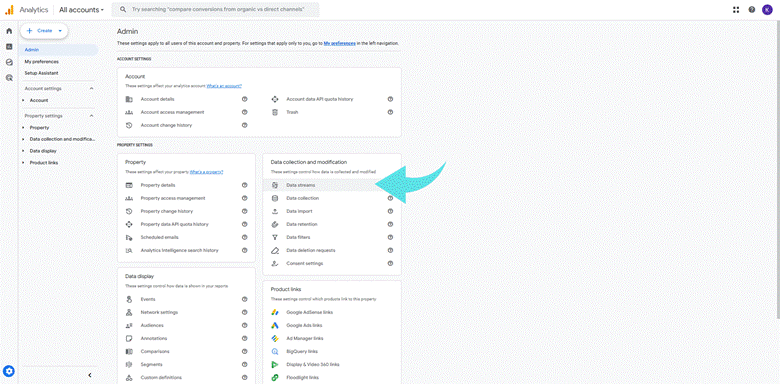Open the Create dropdown button
Viewport: 780px width, 384px height.
(x=44, y=31)
